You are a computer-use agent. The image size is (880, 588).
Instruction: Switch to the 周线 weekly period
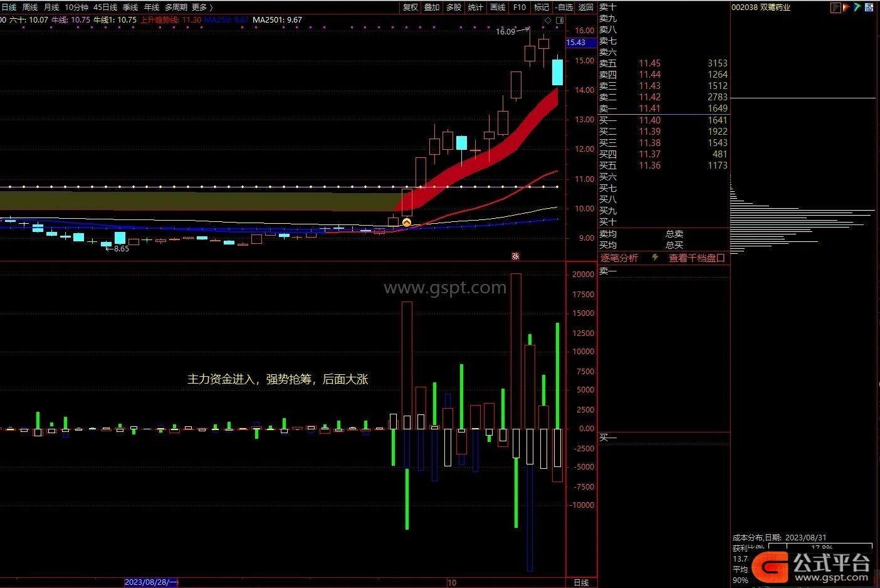click(x=29, y=7)
